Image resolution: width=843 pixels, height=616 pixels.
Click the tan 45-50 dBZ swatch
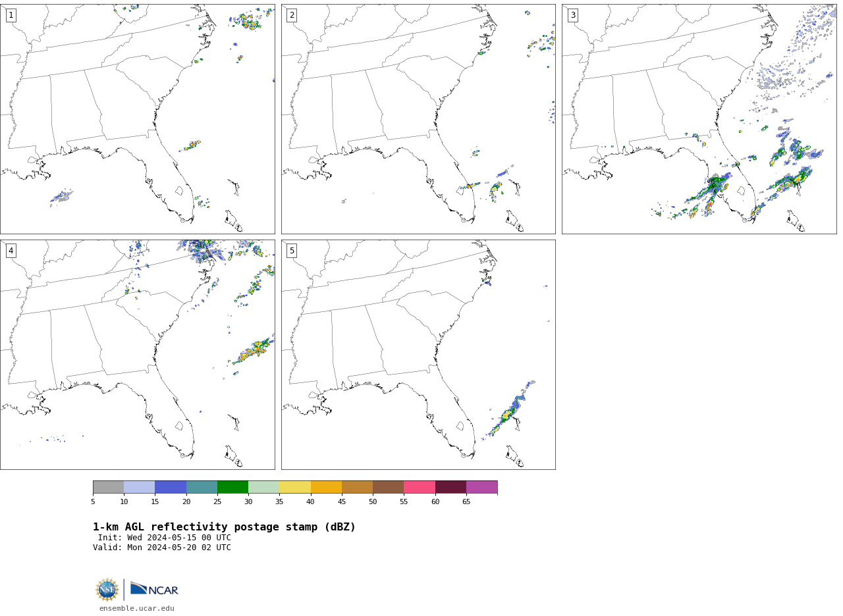click(357, 487)
